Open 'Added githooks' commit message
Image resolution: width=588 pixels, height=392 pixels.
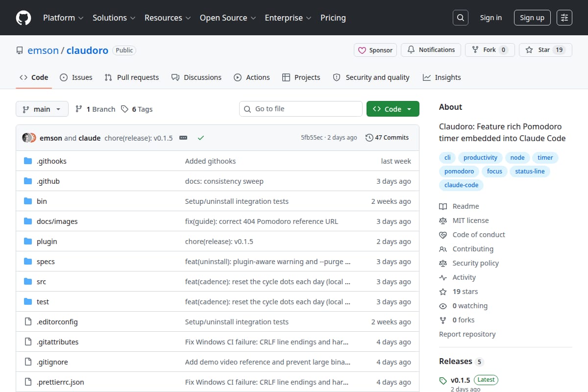pos(210,161)
